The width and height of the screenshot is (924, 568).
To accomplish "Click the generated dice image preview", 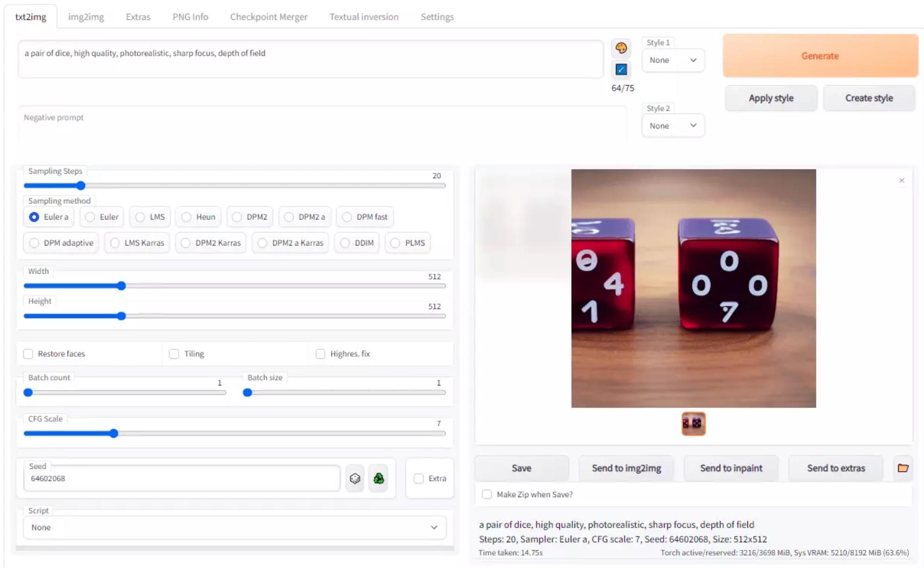I will [x=693, y=288].
